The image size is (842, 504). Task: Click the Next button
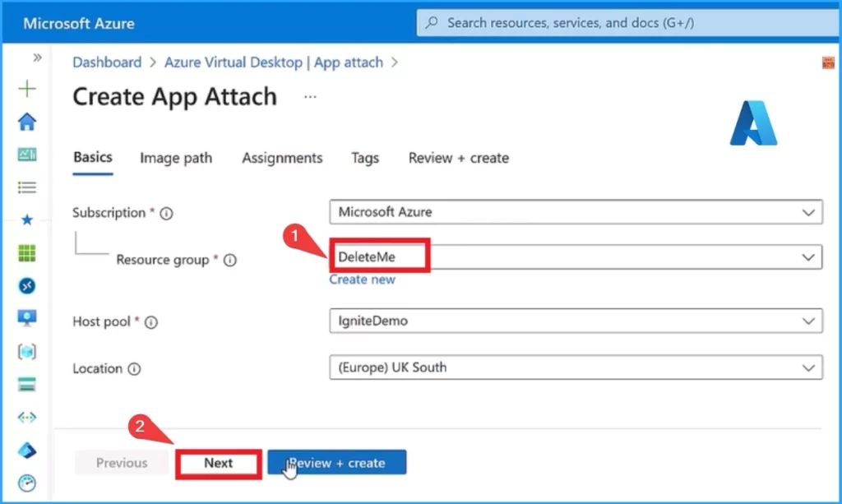(x=219, y=463)
